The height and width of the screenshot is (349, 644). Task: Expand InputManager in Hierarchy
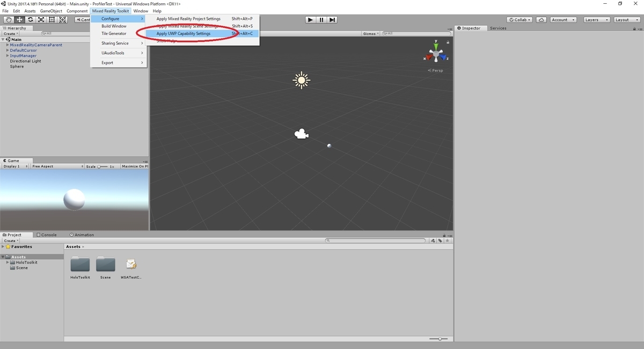(x=8, y=56)
